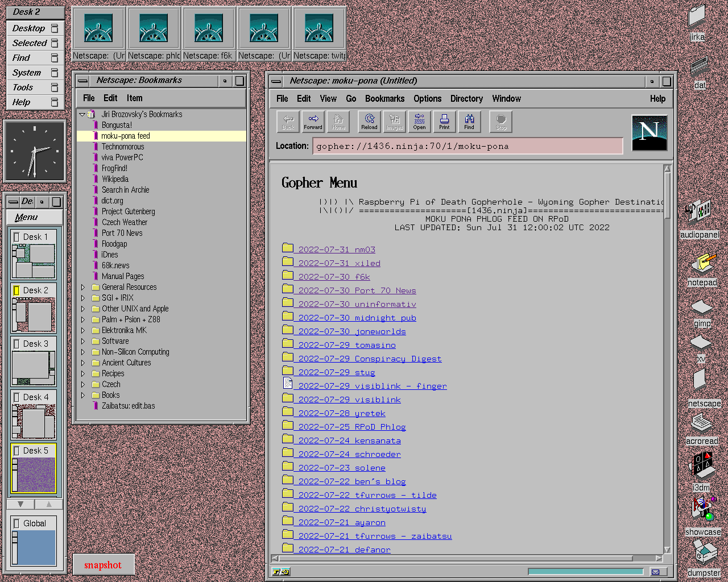Launch the gimp desktop icon
The image size is (728, 582).
[x=702, y=309]
